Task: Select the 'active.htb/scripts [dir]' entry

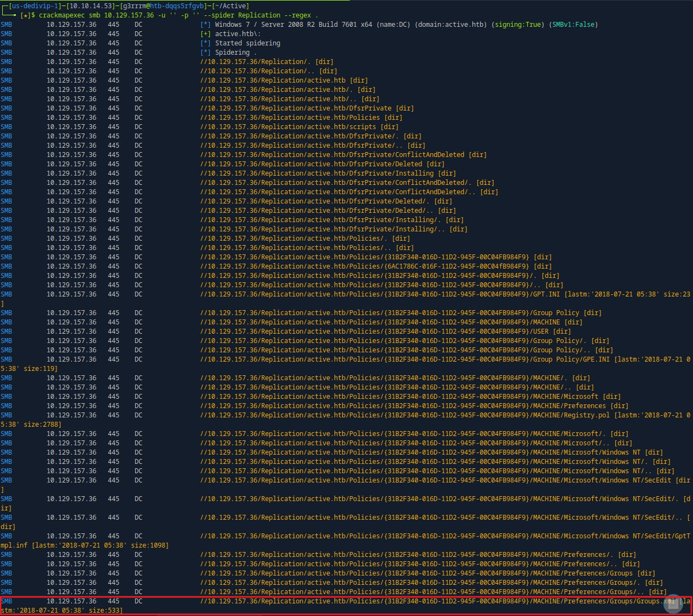Action: 299,127
